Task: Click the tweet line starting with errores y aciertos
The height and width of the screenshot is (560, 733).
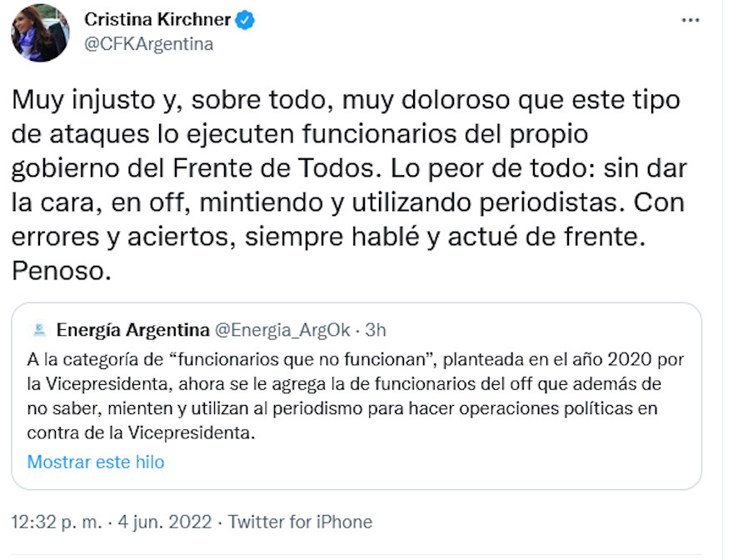Action: [328, 238]
